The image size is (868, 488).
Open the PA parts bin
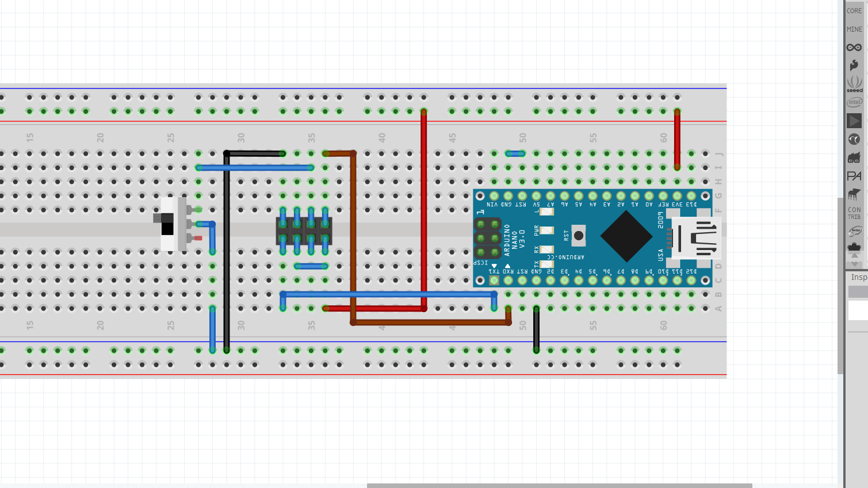pyautogui.click(x=854, y=176)
